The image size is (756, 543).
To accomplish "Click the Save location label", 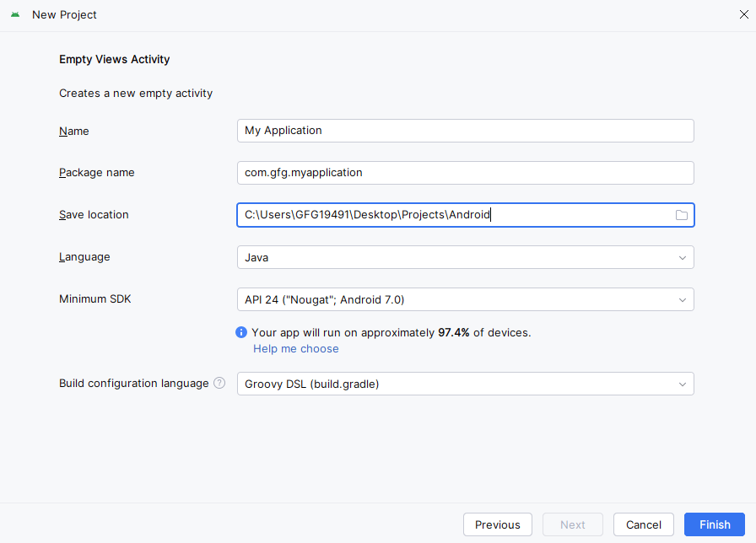I will coord(94,214).
